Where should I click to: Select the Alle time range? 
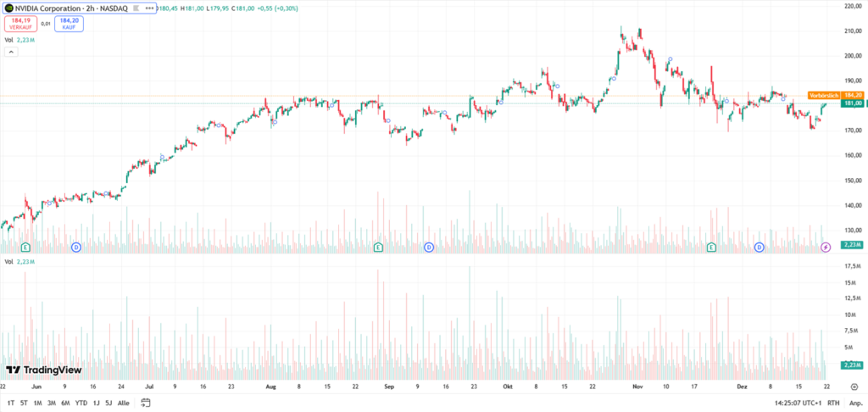click(x=124, y=403)
